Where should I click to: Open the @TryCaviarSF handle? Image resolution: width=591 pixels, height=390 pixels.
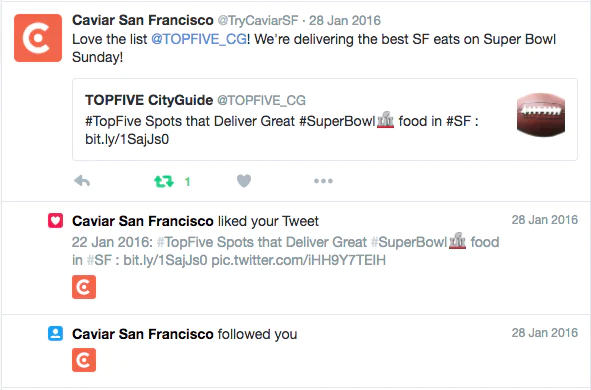tap(258, 20)
